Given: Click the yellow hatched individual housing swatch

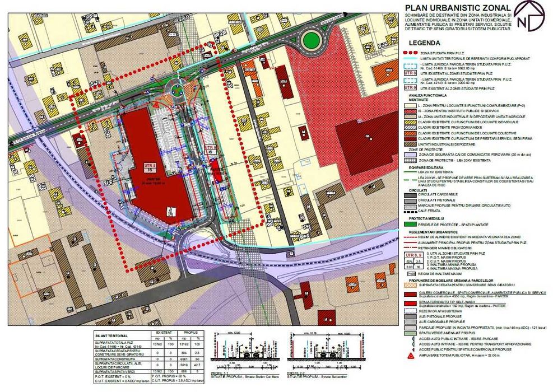Looking at the screenshot, I should coord(410,122).
